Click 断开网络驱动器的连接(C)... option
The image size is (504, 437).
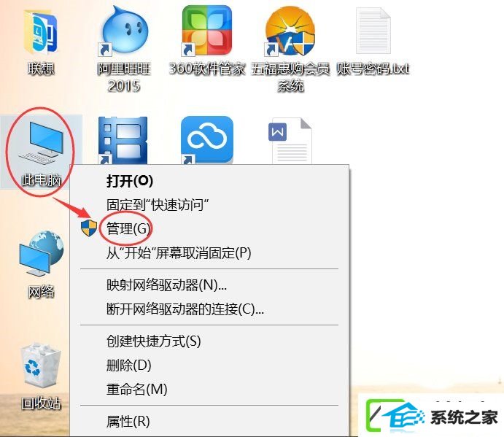(x=209, y=309)
